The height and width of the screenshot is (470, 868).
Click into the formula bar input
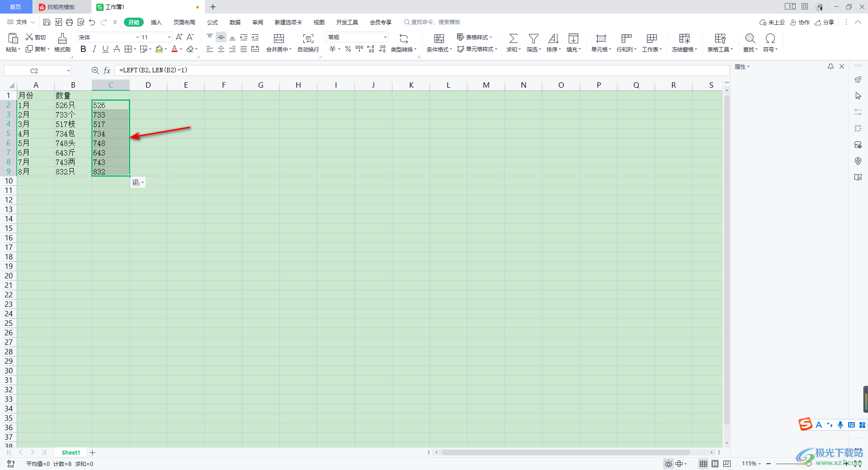click(x=422, y=70)
